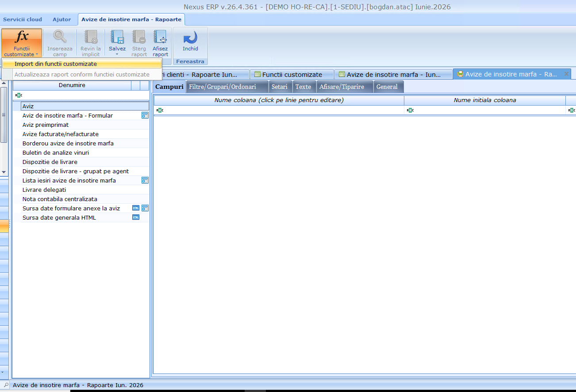Expand the Salvez dropdown arrow
576x392 pixels.
(117, 54)
